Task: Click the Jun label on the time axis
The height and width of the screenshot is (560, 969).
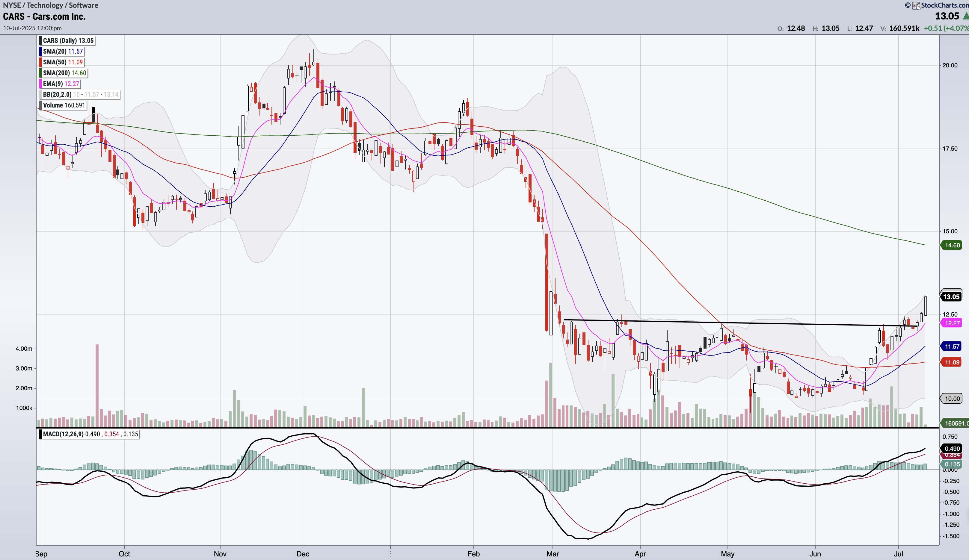Action: coord(815,554)
